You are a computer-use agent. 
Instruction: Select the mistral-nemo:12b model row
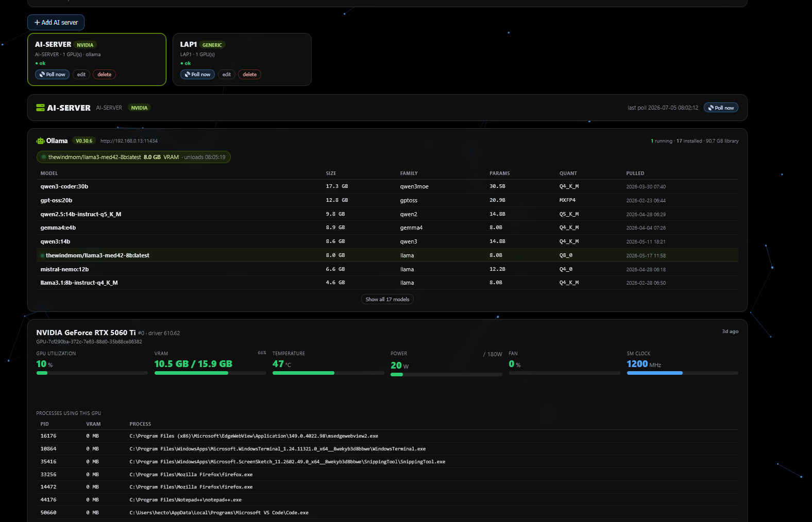coord(387,269)
